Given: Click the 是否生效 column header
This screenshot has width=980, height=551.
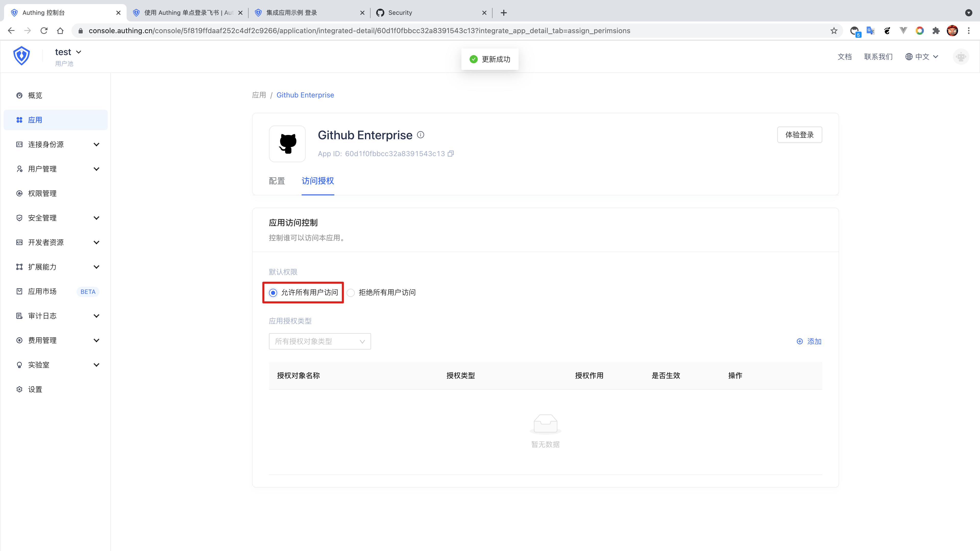Looking at the screenshot, I should pos(666,376).
